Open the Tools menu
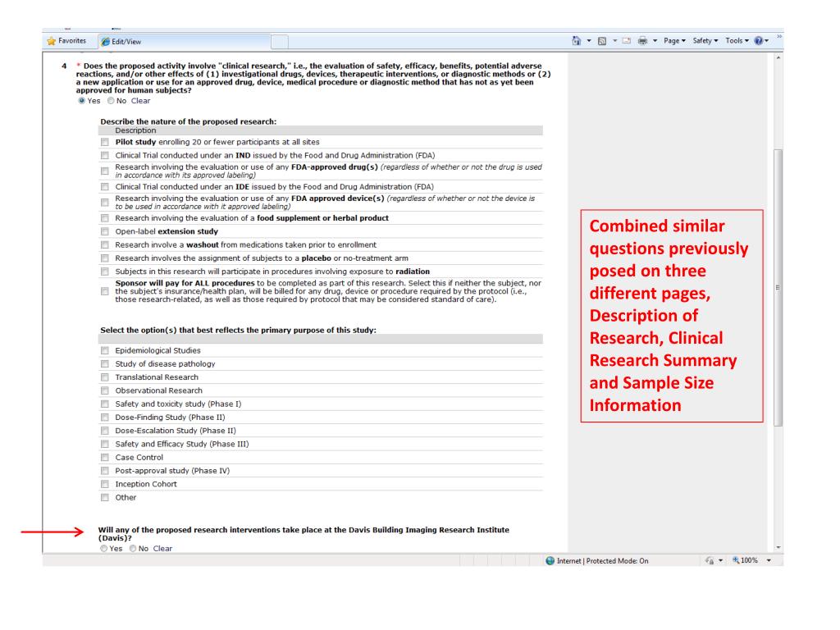Screen dimensions: 840x630 [737, 41]
